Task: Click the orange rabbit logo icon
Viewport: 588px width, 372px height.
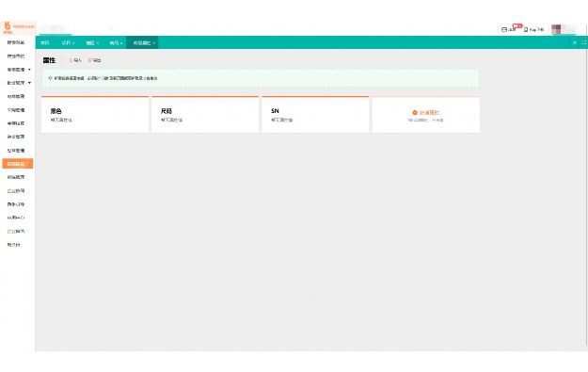Action: [x=7, y=26]
